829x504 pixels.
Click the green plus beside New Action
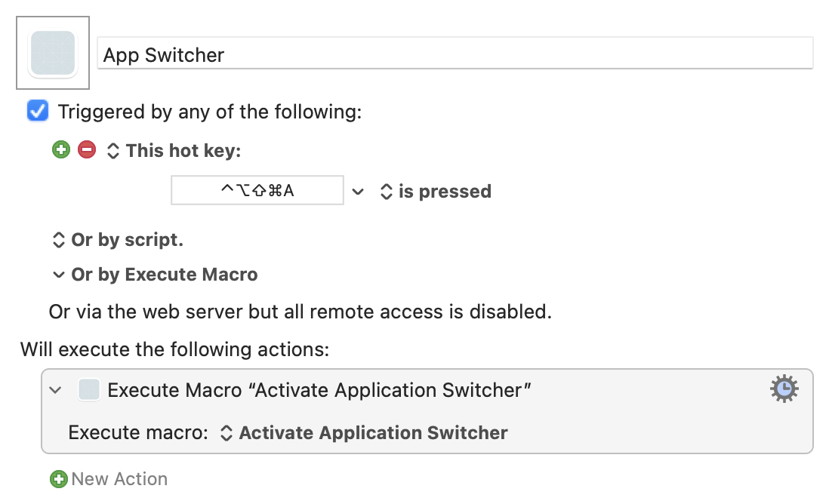tap(59, 479)
